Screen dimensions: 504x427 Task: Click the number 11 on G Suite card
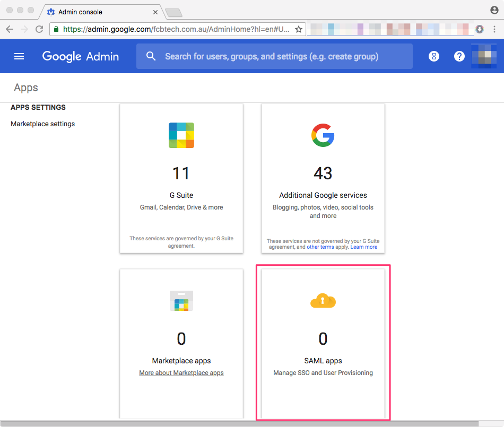pyautogui.click(x=181, y=173)
